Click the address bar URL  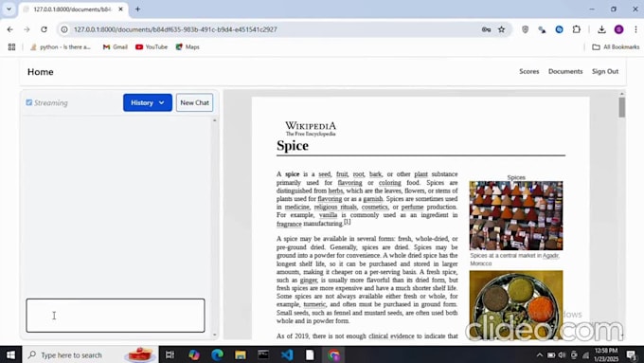click(x=175, y=29)
